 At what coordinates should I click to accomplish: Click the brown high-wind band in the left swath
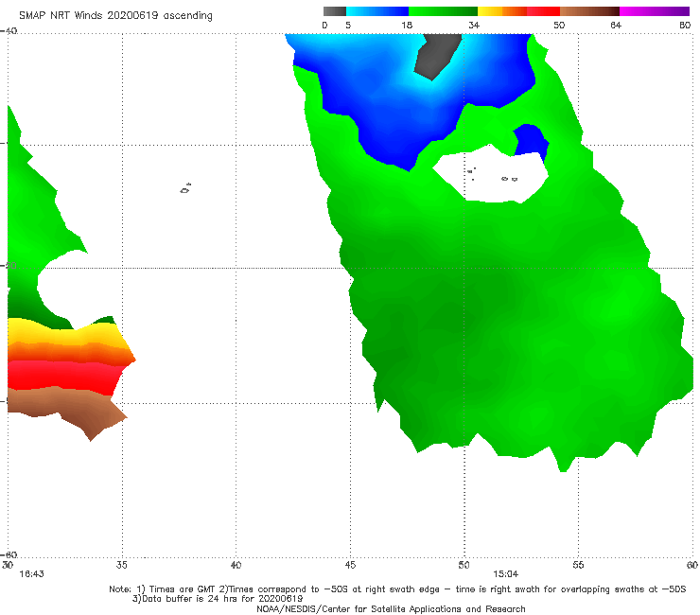pyautogui.click(x=67, y=409)
